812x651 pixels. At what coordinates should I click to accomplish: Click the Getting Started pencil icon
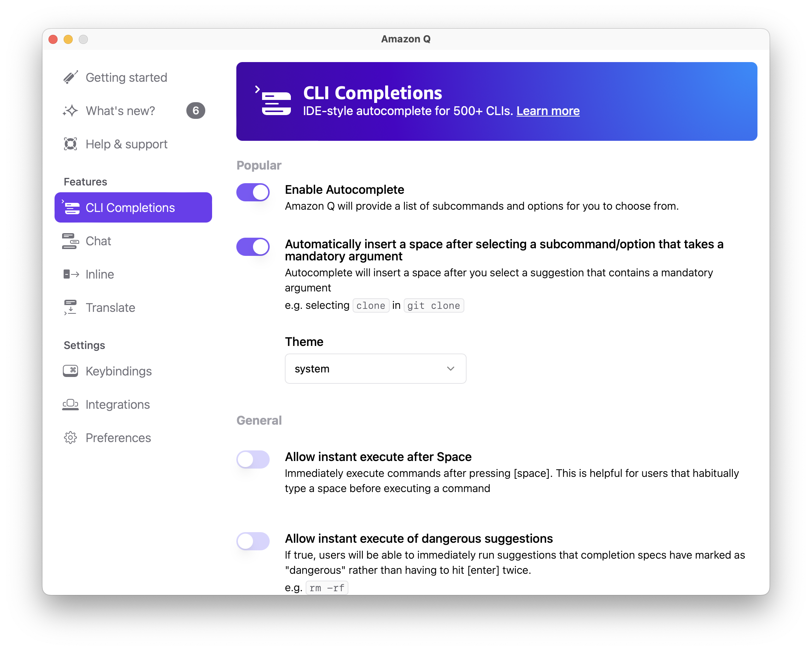coord(71,78)
